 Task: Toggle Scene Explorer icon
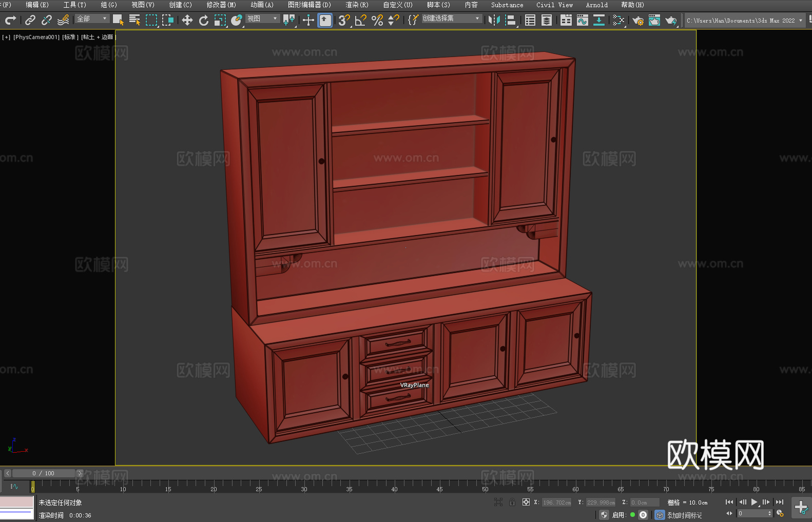tap(530, 20)
